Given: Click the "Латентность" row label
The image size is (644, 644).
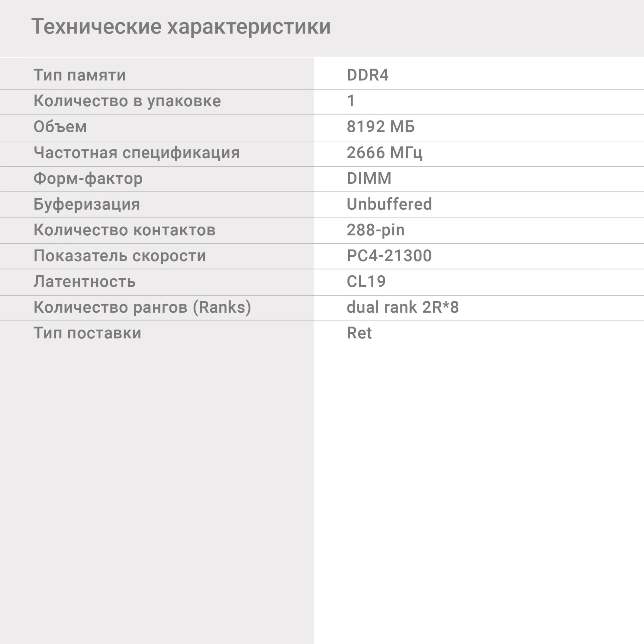Looking at the screenshot, I should pyautogui.click(x=84, y=282).
